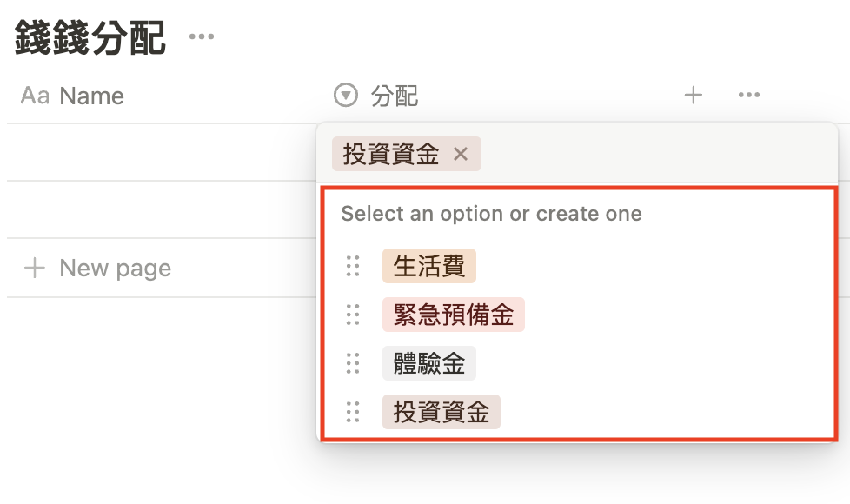Open the 分配 column header menu
The width and height of the screenshot is (850, 504).
[x=395, y=96]
